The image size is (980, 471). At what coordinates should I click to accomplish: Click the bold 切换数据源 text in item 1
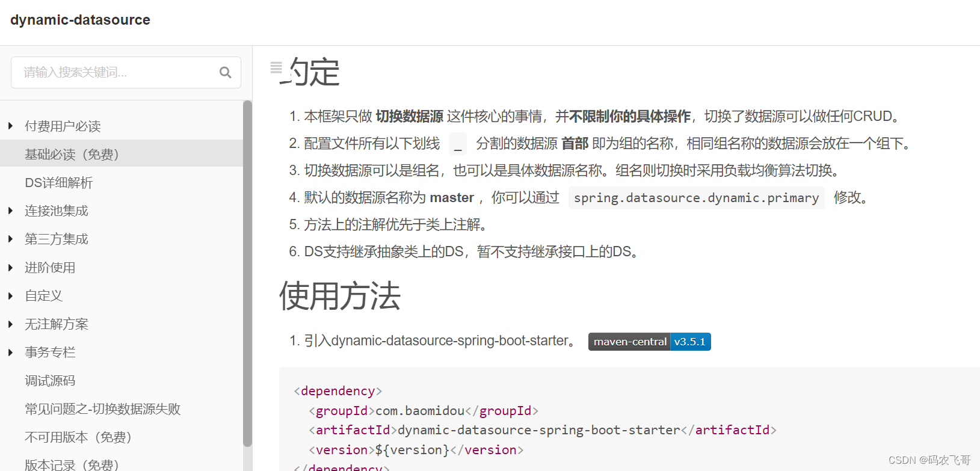(x=410, y=117)
